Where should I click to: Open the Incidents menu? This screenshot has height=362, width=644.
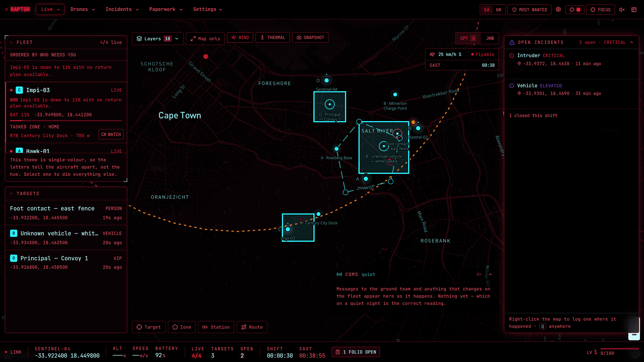(x=122, y=9)
